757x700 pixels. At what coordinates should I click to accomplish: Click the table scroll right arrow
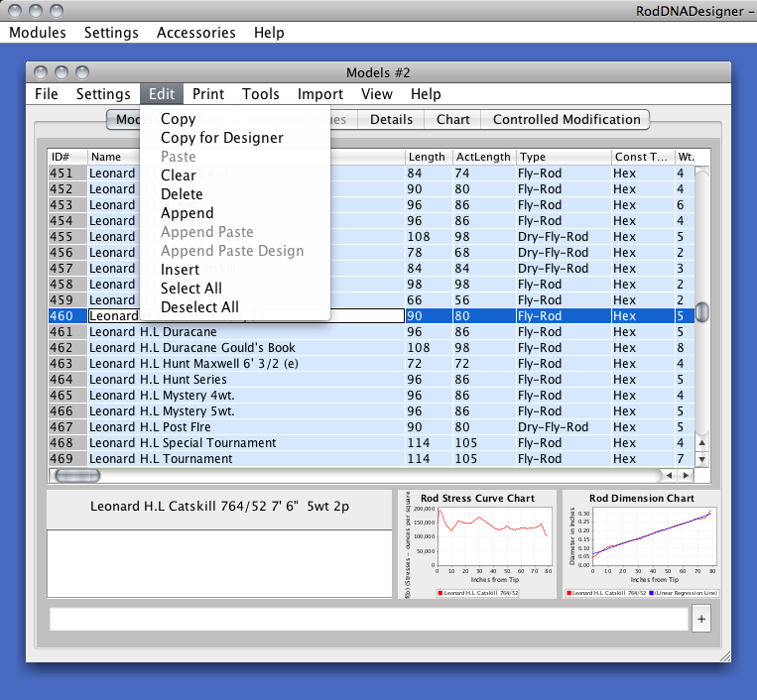(686, 475)
